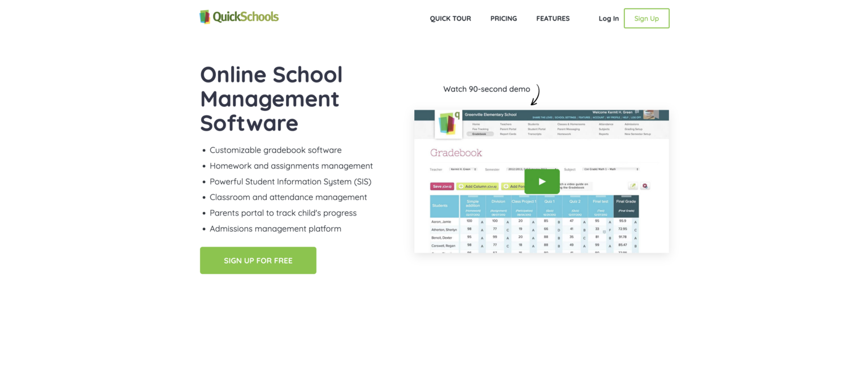Open the Teacher dropdown showing Kermit H. Green
The width and height of the screenshot is (868, 367).
(x=463, y=169)
